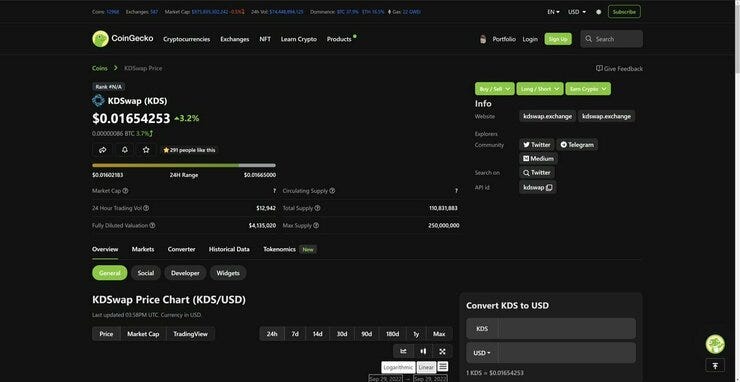
Task: Select Linear chart scale
Action: (426, 367)
